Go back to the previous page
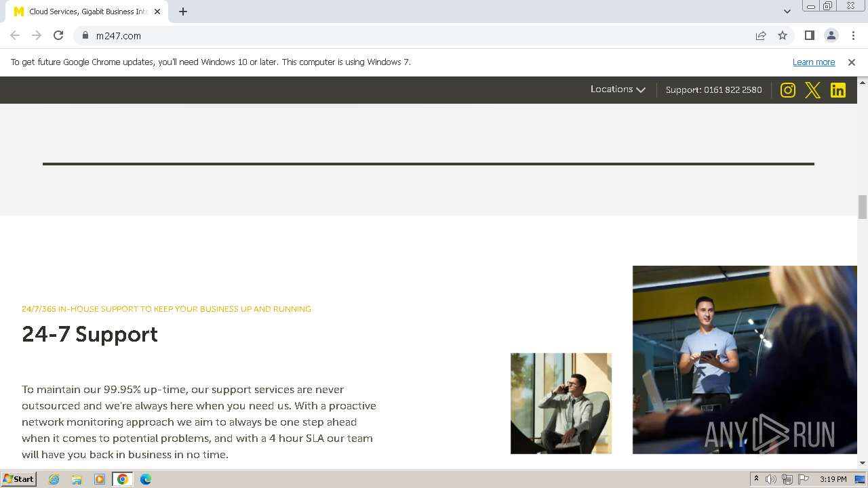This screenshot has width=868, height=488. pyautogui.click(x=15, y=35)
